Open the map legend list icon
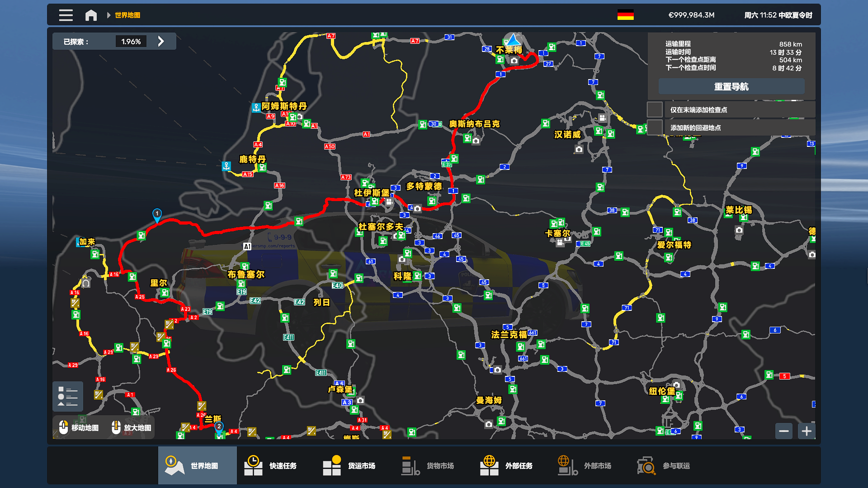This screenshot has height=488, width=868. click(x=68, y=397)
